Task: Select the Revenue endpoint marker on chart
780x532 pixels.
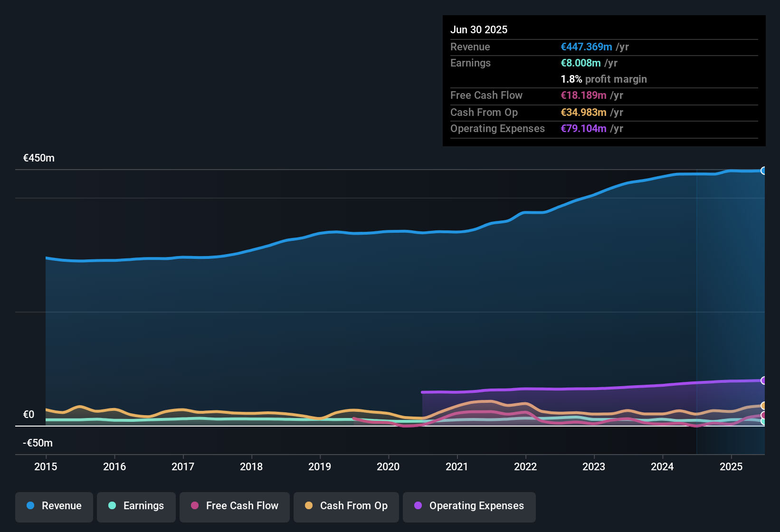Action: [764, 171]
